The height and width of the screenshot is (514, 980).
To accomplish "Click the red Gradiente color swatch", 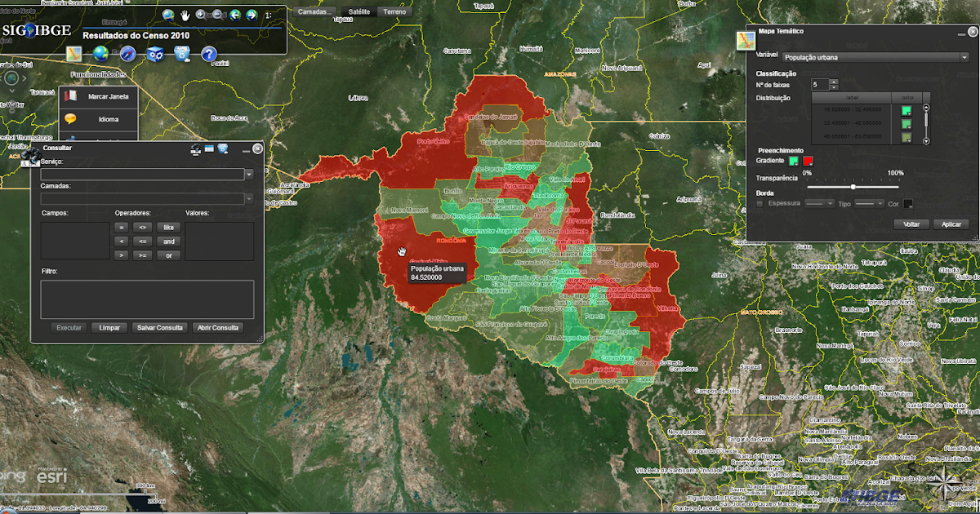I will (808, 161).
